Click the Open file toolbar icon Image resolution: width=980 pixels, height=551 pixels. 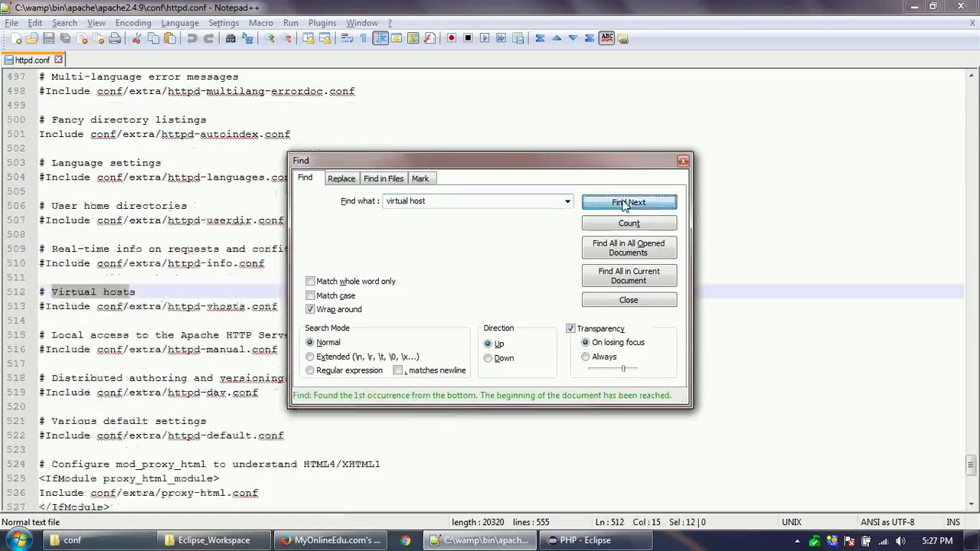pyautogui.click(x=32, y=38)
